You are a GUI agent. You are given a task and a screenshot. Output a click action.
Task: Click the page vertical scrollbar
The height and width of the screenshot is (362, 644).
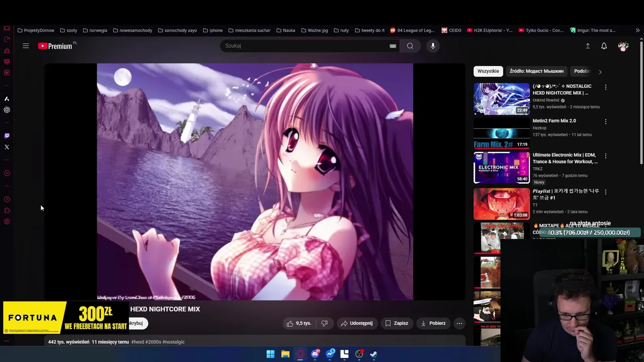pyautogui.click(x=641, y=103)
